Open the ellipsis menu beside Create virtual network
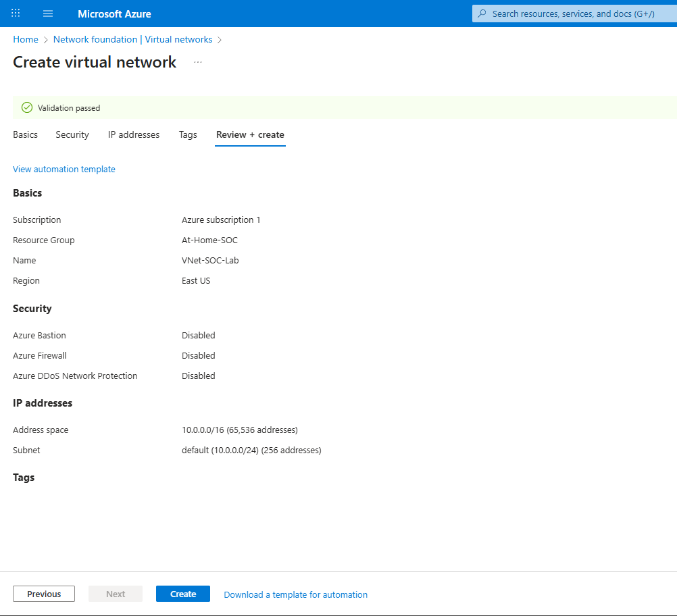Screen dimensions: 677x616 [198, 62]
